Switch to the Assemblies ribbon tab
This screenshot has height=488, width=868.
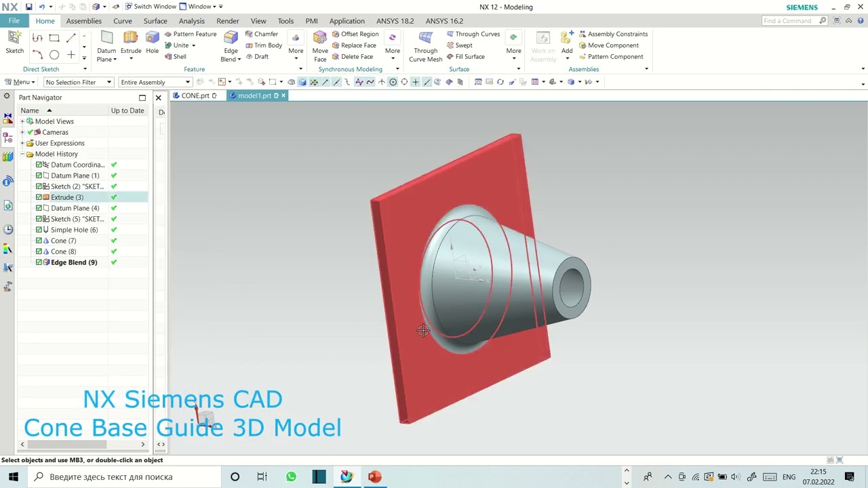click(84, 21)
